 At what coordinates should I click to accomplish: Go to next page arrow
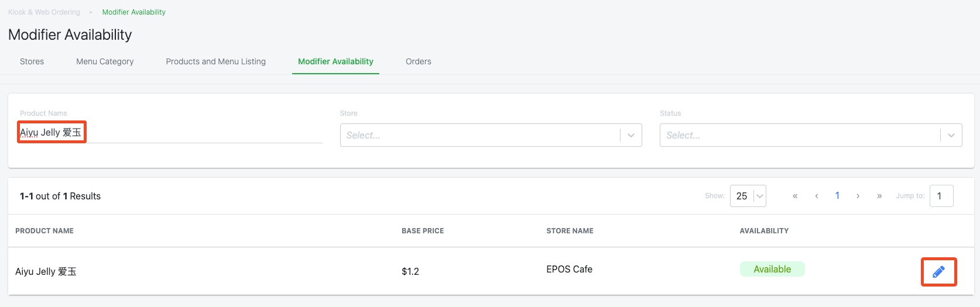(858, 196)
